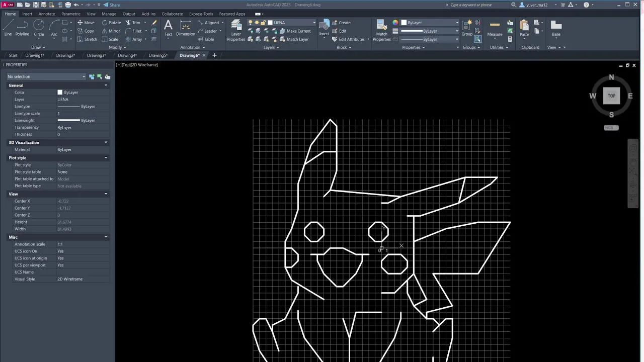Viewport: 644px width, 362px height.
Task: Click the Insert block tool
Action: 324,28
